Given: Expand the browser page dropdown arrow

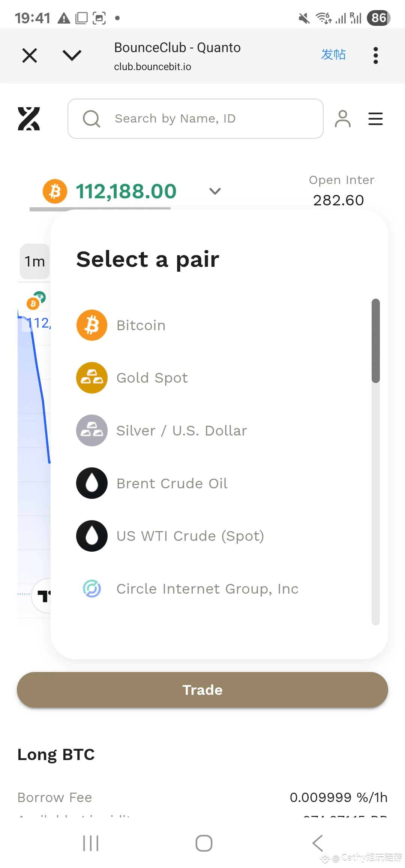Looking at the screenshot, I should [72, 55].
